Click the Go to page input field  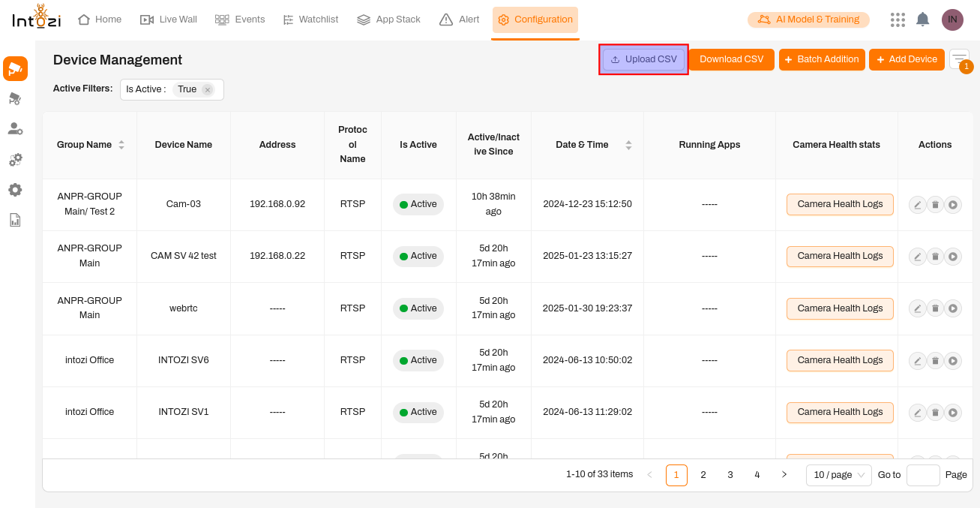click(922, 475)
